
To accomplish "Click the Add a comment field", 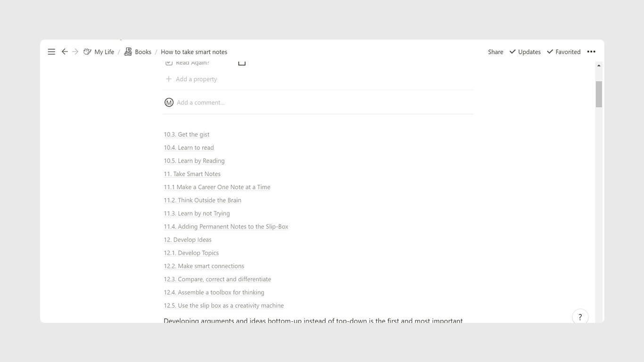I will [x=201, y=103].
